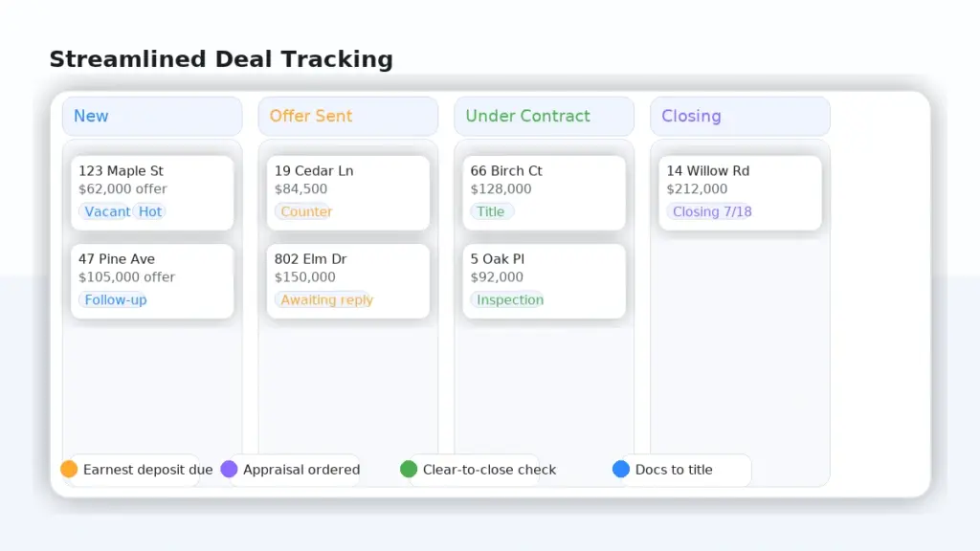Viewport: 980px width, 551px height.
Task: Click the Clear-to-close check legend entry
Action: pyautogui.click(x=490, y=470)
